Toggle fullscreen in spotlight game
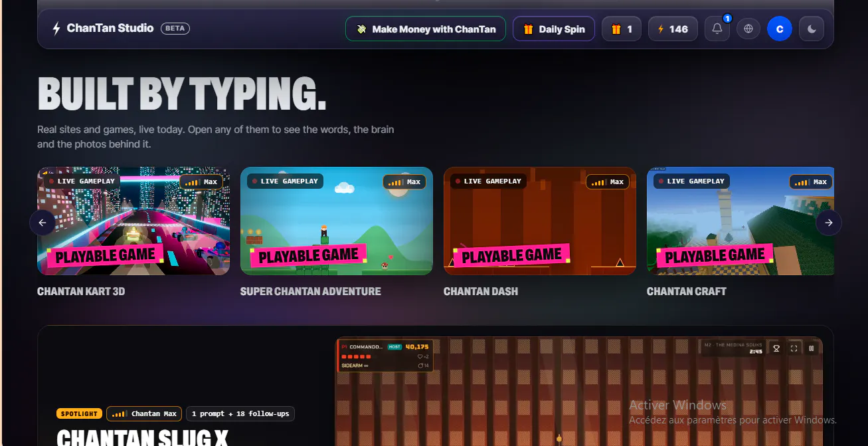868x446 pixels. click(794, 348)
